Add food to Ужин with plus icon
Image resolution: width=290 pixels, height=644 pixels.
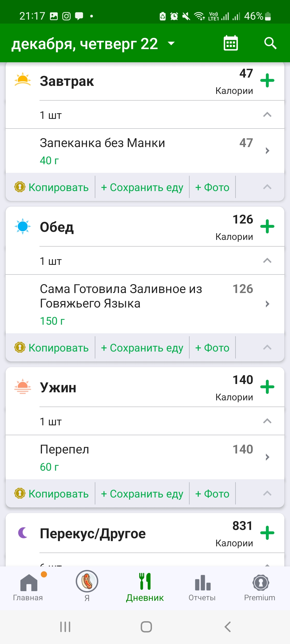(x=267, y=387)
